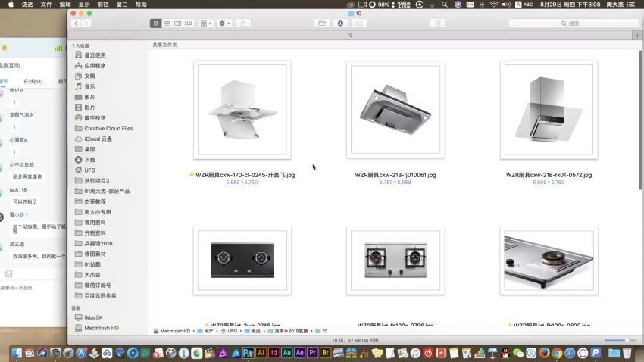Go back in Finder navigation

click(76, 23)
